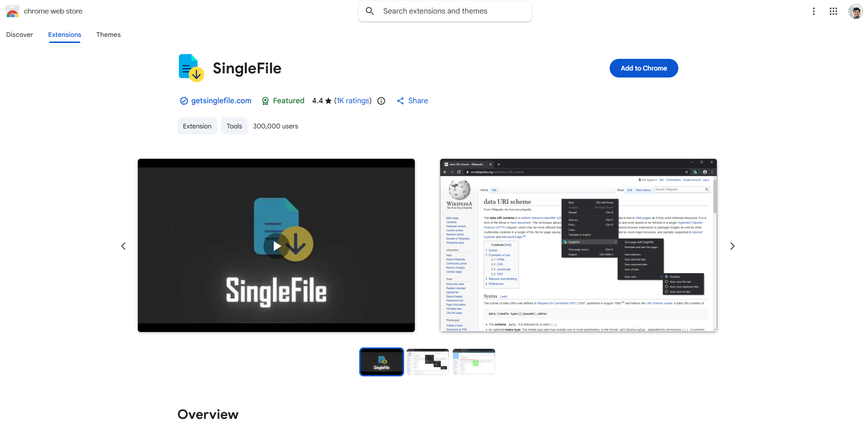Click the info icon beside the rating

(x=381, y=101)
